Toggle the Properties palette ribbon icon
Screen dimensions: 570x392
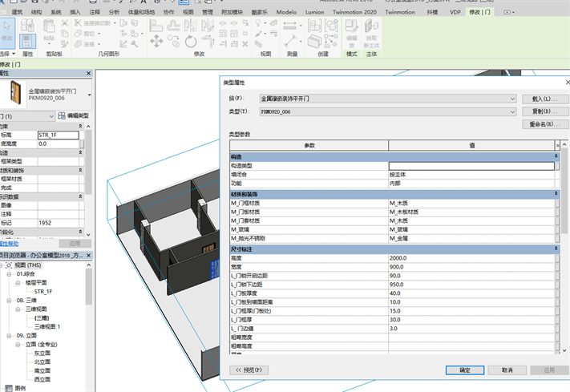tap(27, 41)
